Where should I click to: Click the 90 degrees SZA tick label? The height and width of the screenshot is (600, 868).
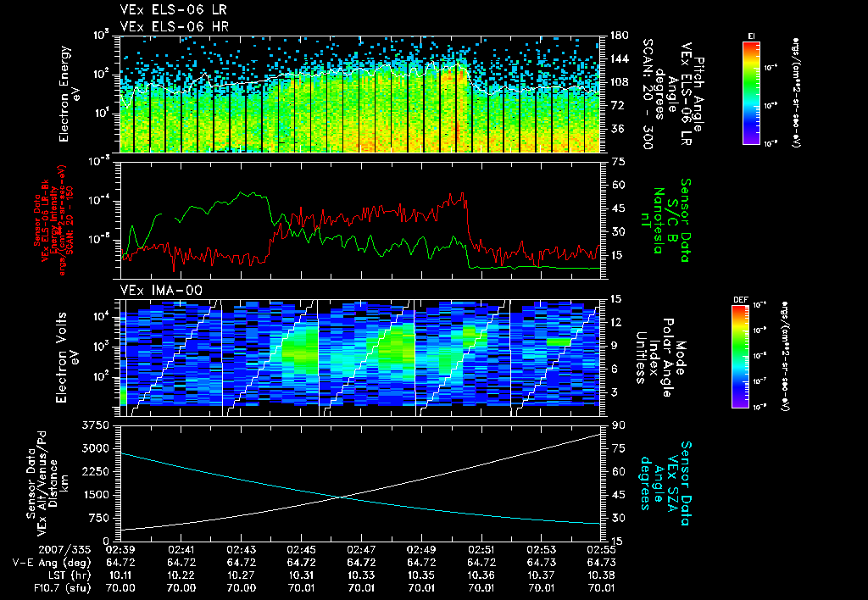(x=618, y=425)
